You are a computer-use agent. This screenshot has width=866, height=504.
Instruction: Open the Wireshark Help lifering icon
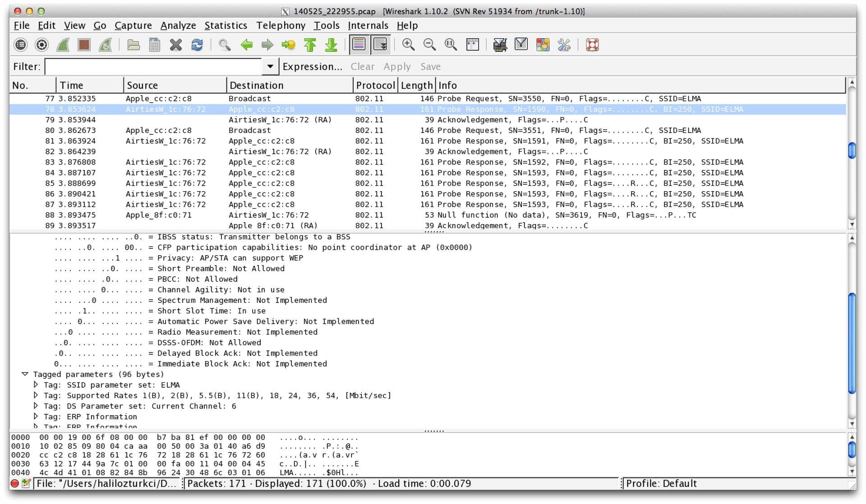[593, 45]
